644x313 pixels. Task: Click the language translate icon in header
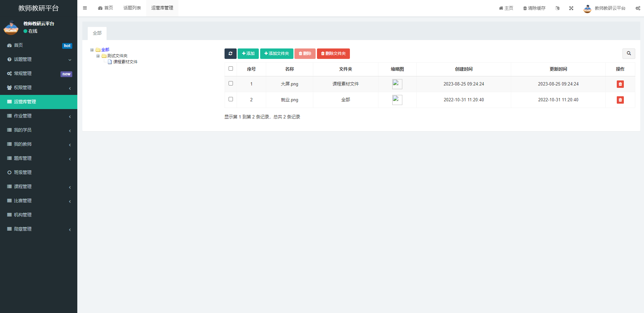click(557, 8)
